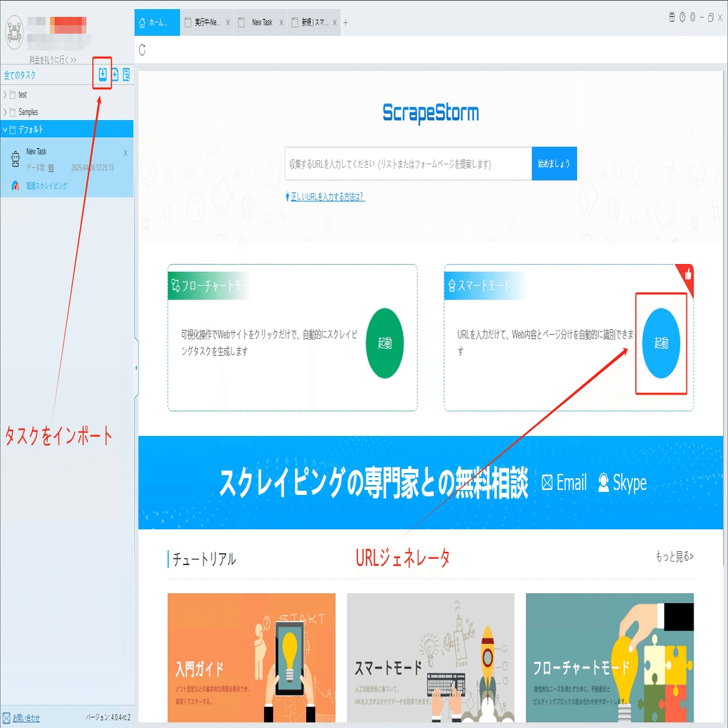Click the バージョン 4.0.4-rc.2 text
Viewport: 728px width, 728px height.
108,717
